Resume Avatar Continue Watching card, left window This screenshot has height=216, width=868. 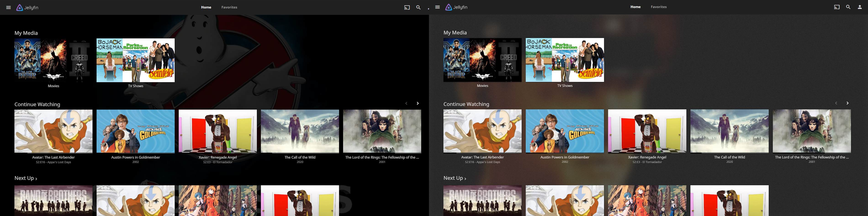pyautogui.click(x=53, y=132)
